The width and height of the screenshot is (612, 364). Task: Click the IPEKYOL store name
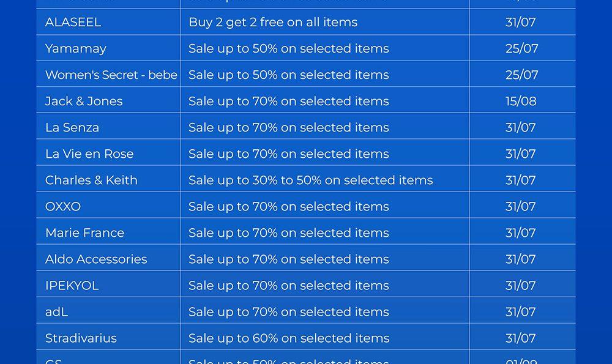[72, 286]
